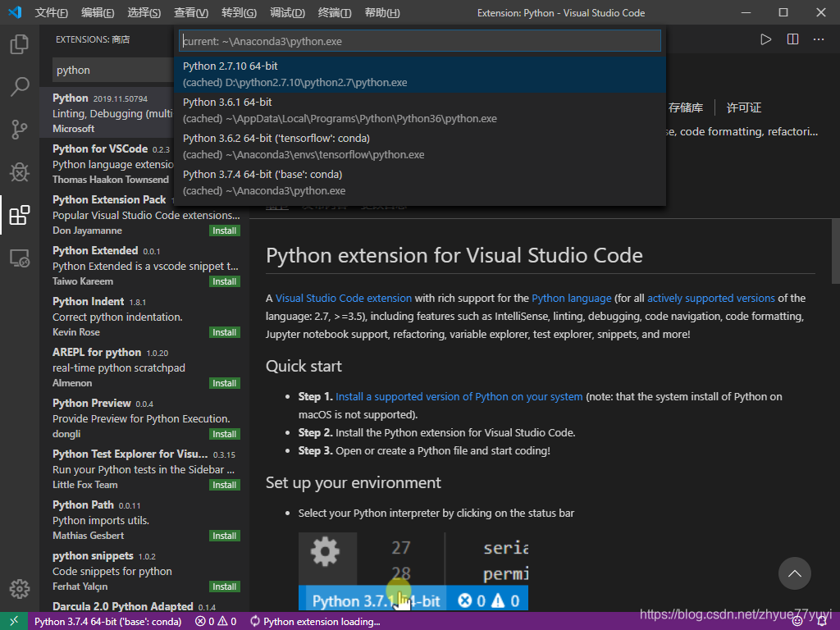Open the 选择(S) menu

click(144, 12)
